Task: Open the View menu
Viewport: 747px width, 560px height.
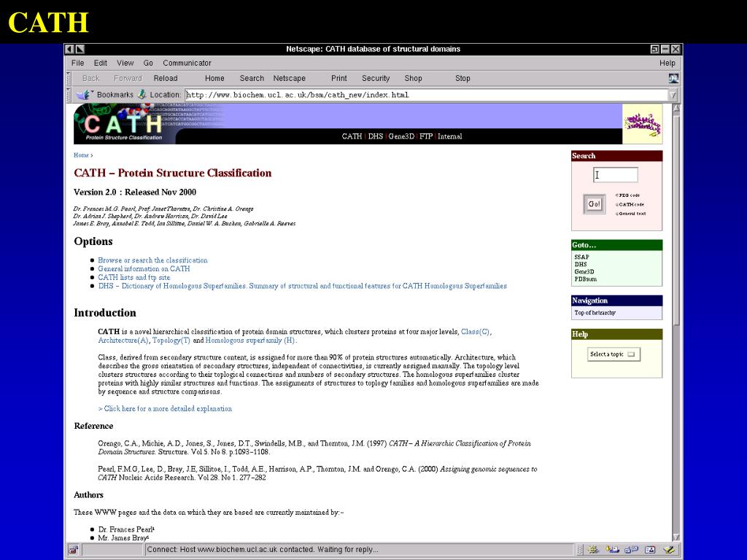Action: (x=125, y=63)
